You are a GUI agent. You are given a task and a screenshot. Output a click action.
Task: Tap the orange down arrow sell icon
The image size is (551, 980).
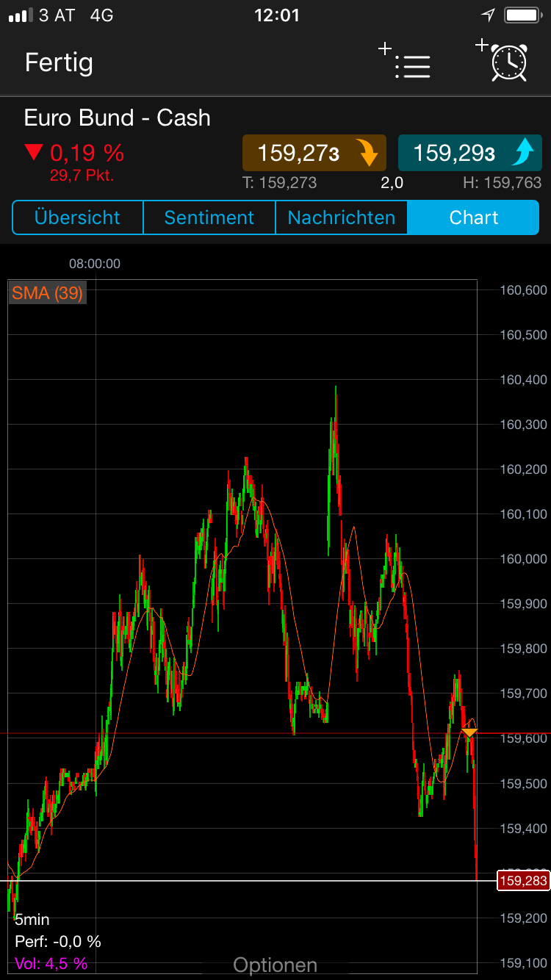367,154
